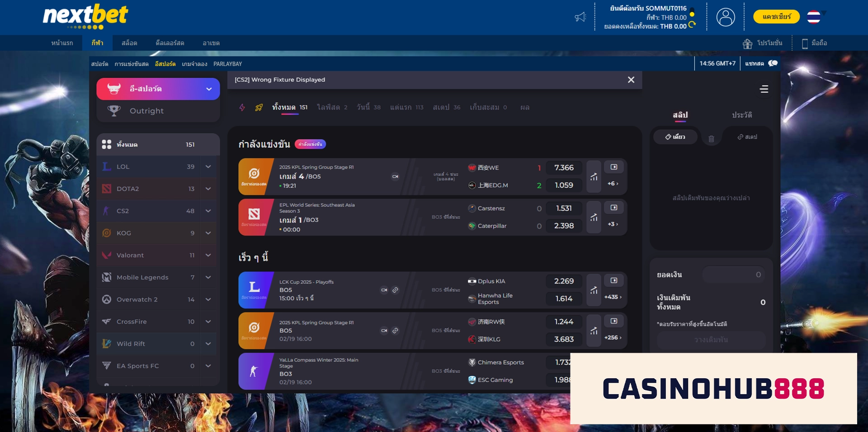868x432 pixels.
Task: Open stats chart for Dplus KIA match
Action: click(594, 290)
